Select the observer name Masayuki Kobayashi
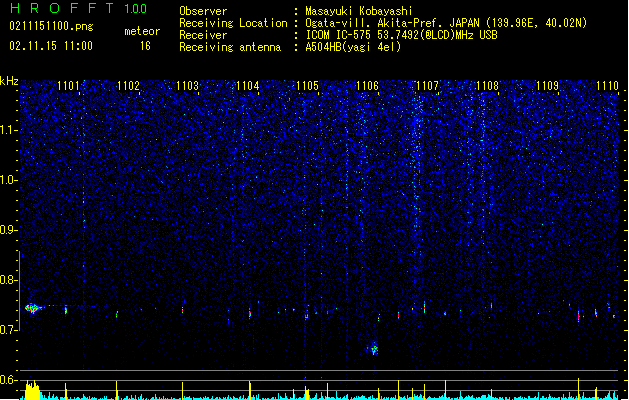Screen dimensions: 629x400 (x=359, y=11)
